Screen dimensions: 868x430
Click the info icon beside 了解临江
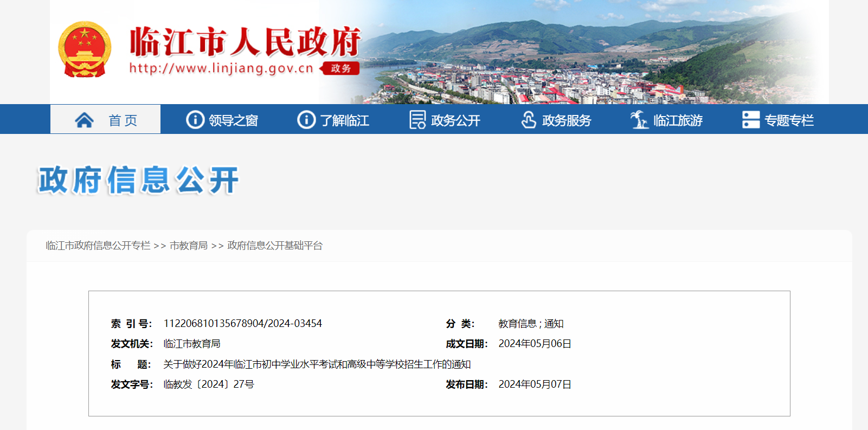[306, 120]
